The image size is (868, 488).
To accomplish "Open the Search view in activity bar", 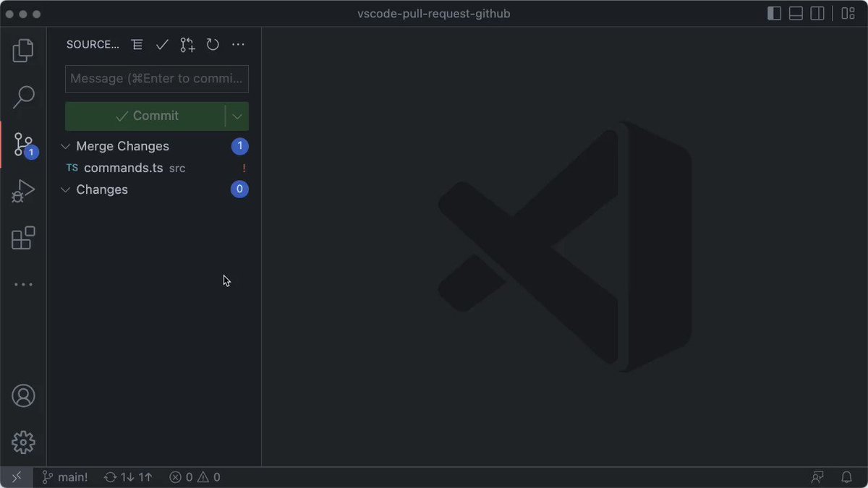I will click(x=23, y=97).
